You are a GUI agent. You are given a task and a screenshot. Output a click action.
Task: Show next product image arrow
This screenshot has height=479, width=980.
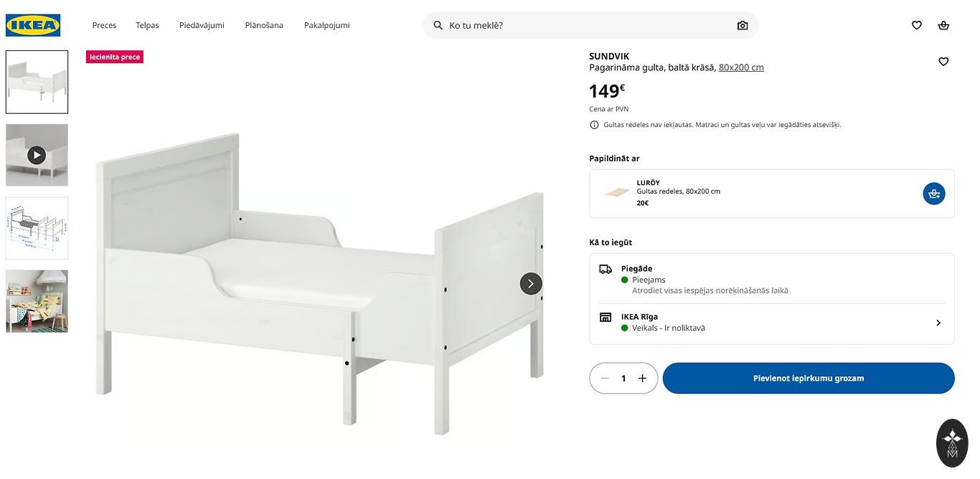tap(531, 283)
